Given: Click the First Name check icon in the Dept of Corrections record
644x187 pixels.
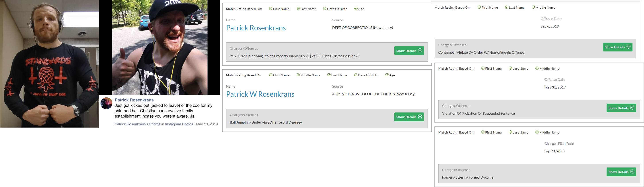Looking at the screenshot, I should tap(270, 8).
